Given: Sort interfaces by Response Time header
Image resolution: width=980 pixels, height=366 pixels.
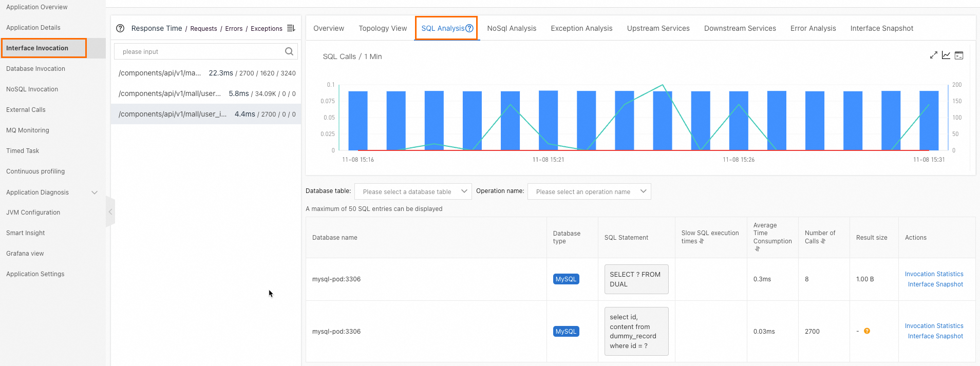Looking at the screenshot, I should pyautogui.click(x=157, y=28).
